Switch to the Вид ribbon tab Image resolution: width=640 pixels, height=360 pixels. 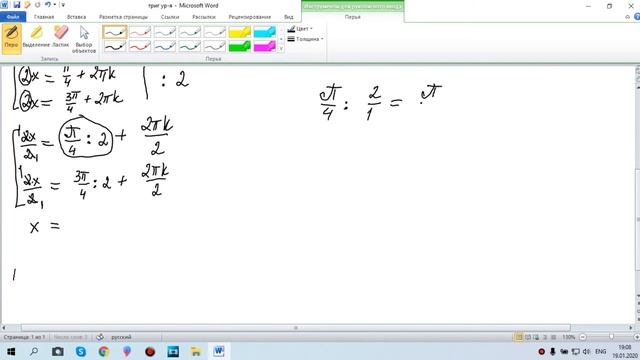[289, 17]
